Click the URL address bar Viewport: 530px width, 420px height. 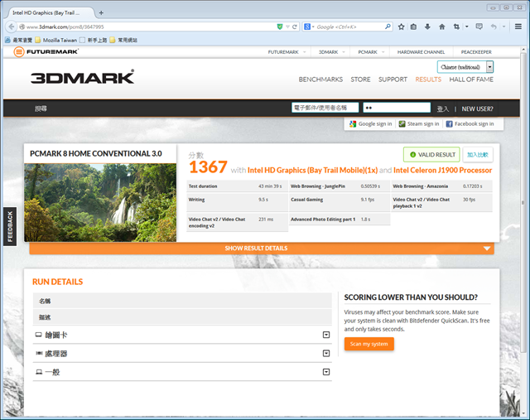(x=148, y=27)
